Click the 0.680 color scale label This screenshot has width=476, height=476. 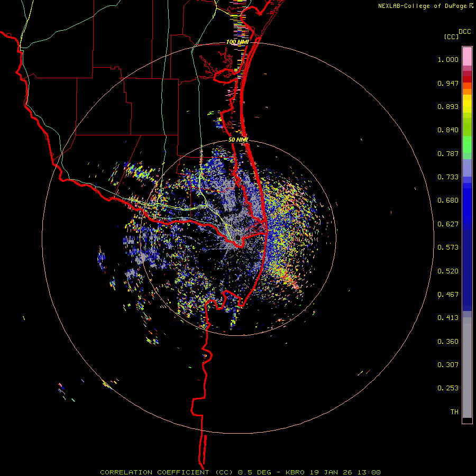tap(448, 200)
